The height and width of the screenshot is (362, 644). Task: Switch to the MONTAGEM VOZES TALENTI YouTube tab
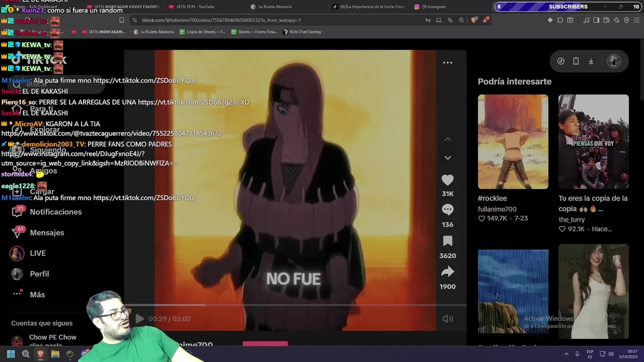[123, 7]
